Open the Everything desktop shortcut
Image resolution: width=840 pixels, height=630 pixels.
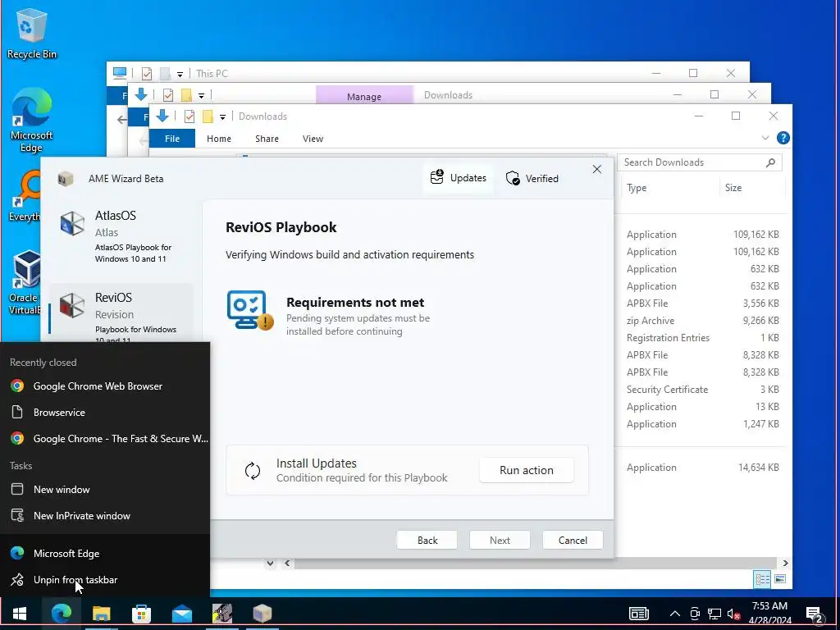point(24,195)
